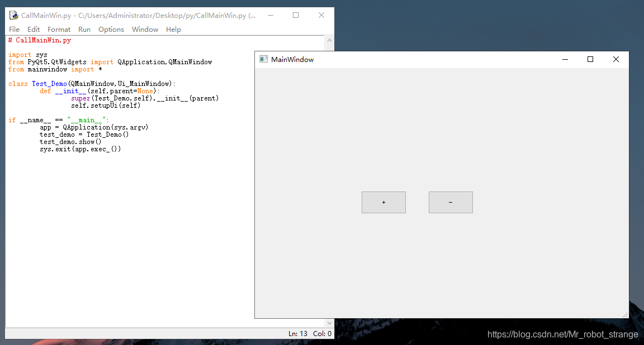This screenshot has height=345, width=644.
Task: Click the 'class Test_Demo' definition line
Action: [92, 84]
